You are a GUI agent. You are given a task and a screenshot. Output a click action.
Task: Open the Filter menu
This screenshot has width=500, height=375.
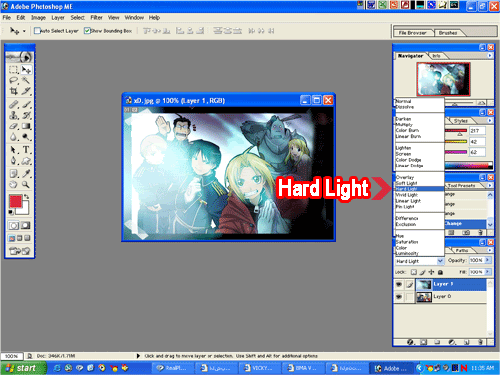[x=96, y=17]
